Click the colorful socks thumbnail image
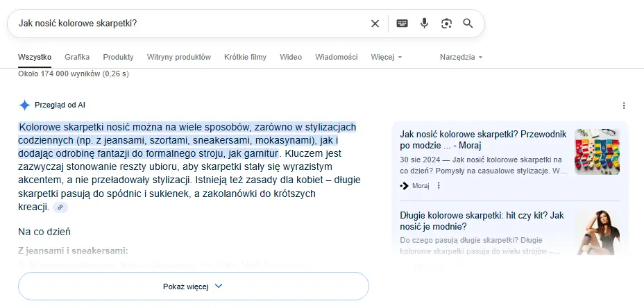644x308 pixels. tap(597, 151)
